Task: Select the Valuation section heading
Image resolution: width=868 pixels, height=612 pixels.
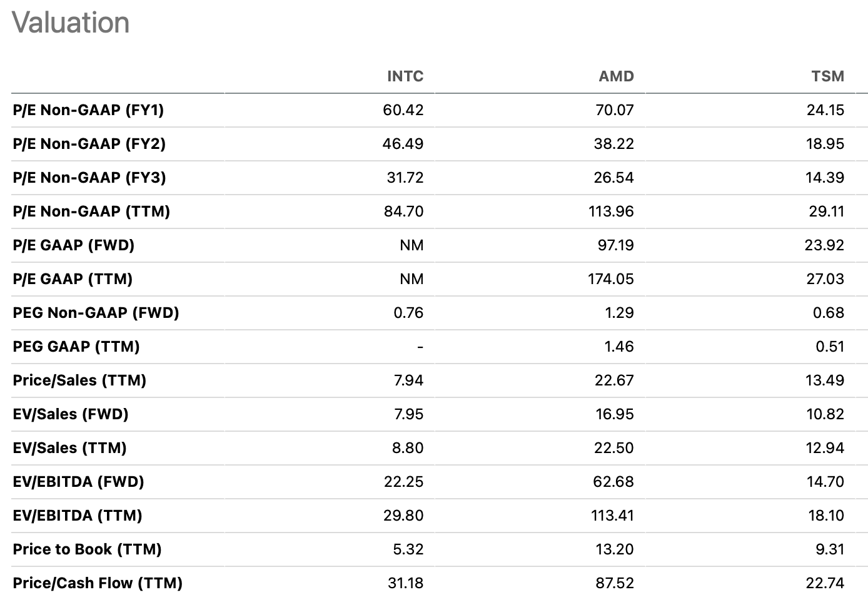Action: point(71,23)
